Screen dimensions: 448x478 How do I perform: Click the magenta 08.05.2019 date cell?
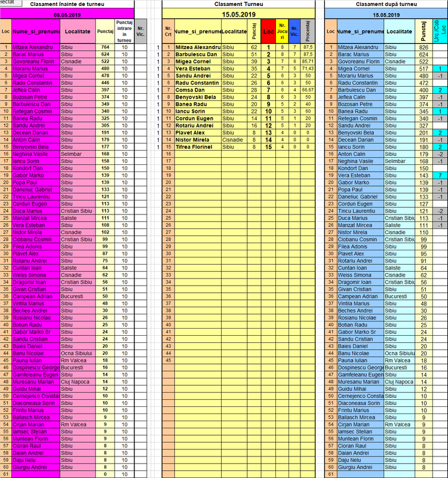pyautogui.click(x=67, y=14)
